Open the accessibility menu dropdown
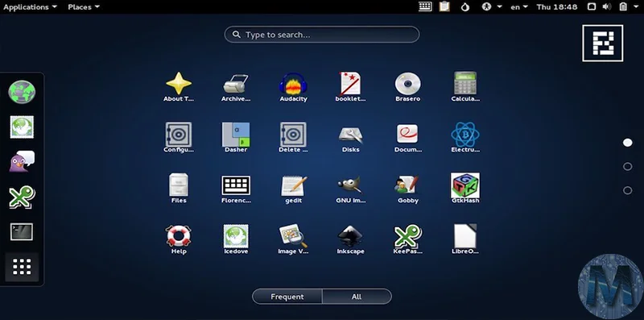Screen dimensions: 644x320 click(492, 7)
